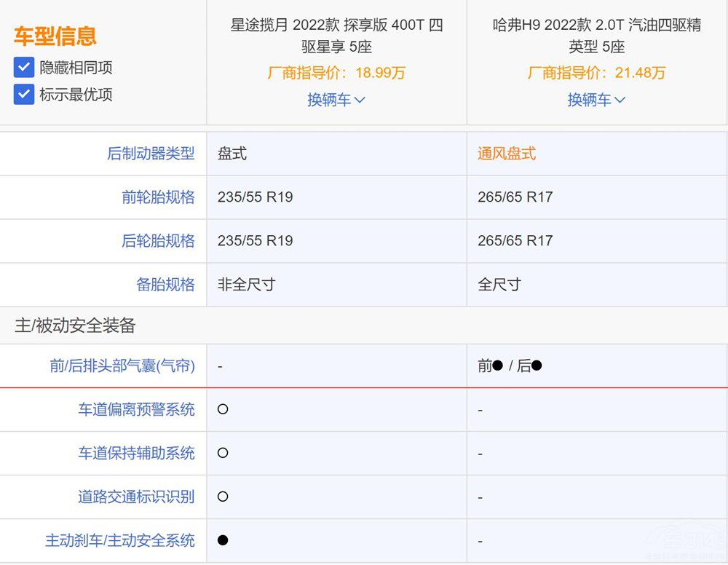Image resolution: width=728 pixels, height=565 pixels.
Task: Open 换辆车 dropdown under 星途揽月
Action: pyautogui.click(x=336, y=100)
